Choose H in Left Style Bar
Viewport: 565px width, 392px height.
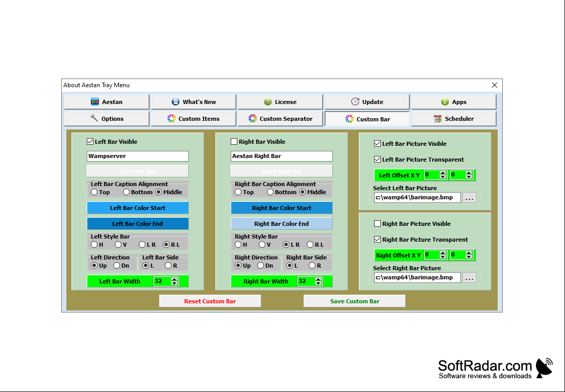click(94, 245)
